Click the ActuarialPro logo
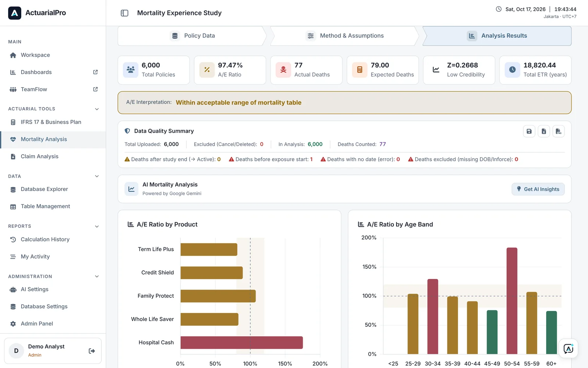The width and height of the screenshot is (588, 368). pyautogui.click(x=15, y=13)
